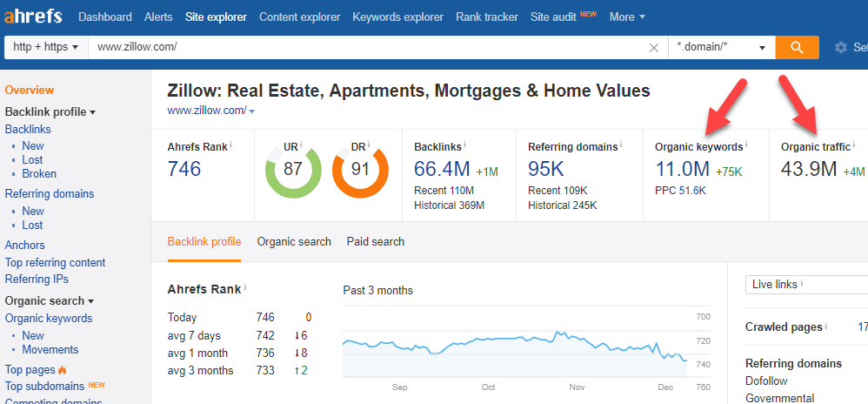The image size is (868, 404).
Task: Clear the URL field with the X icon
Action: [654, 48]
